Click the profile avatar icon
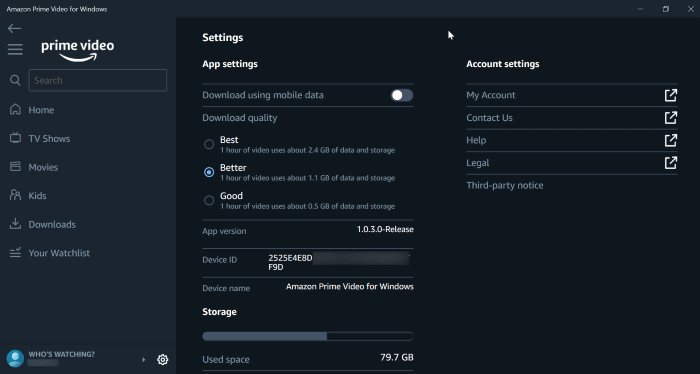 pyautogui.click(x=15, y=358)
